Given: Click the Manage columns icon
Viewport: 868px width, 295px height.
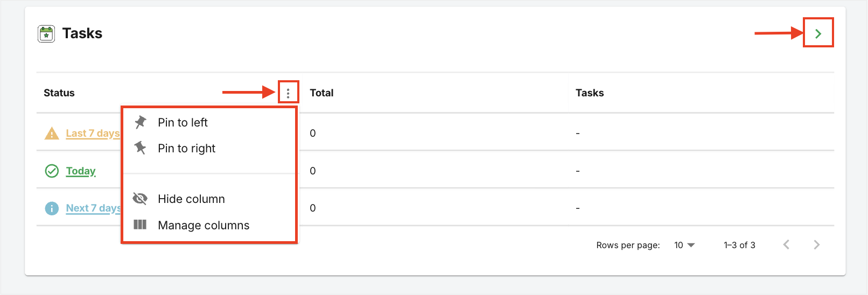Looking at the screenshot, I should (140, 225).
